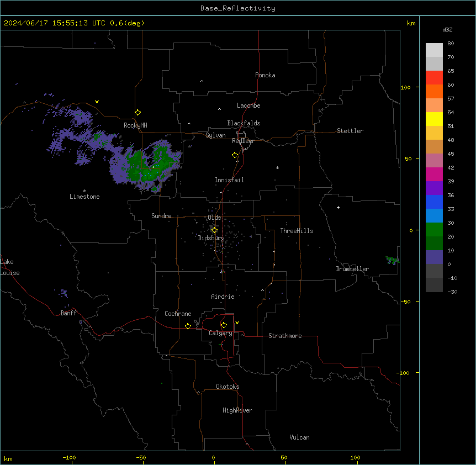Select the asterisk marker above Limestone
Viewport: 476px width, 465px height.
click(84, 191)
